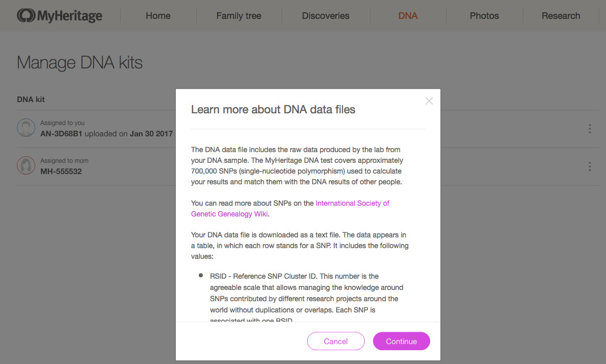The image size is (606, 364).
Task: Open the Discoveries menu item
Action: point(325,15)
